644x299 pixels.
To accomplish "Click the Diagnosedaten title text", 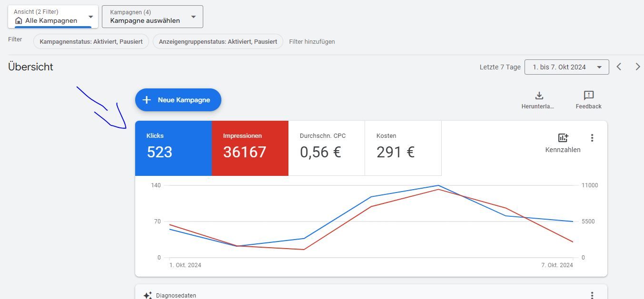I will coord(176,296).
